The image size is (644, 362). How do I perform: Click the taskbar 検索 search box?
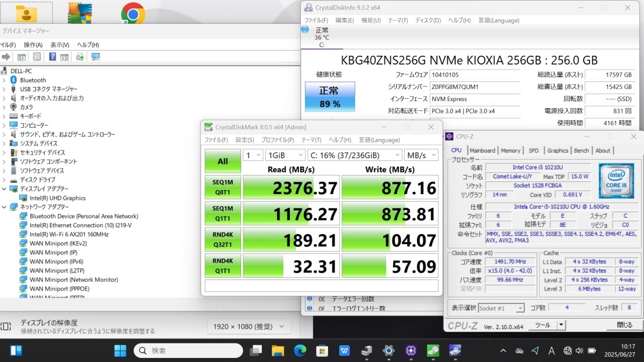click(189, 350)
